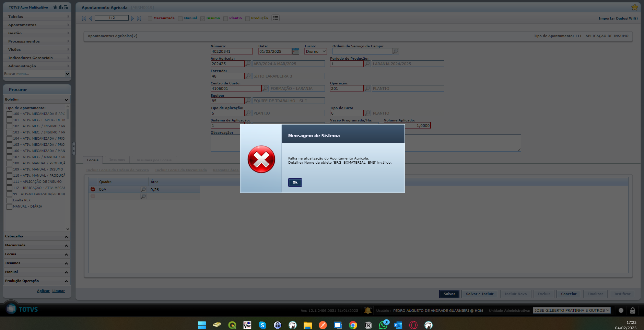The height and width of the screenshot is (330, 644).
Task: Go to next record arrow
Action: click(x=132, y=19)
